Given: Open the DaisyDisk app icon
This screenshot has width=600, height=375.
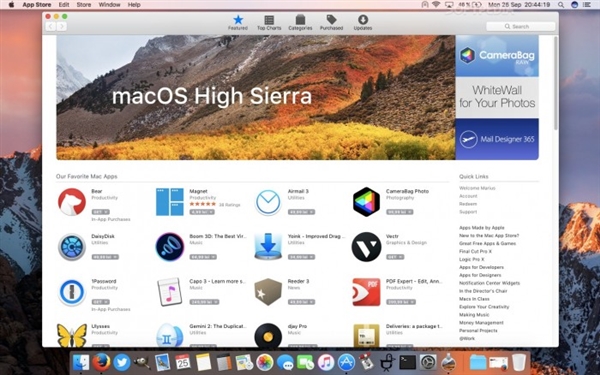Looking at the screenshot, I should 72,247.
